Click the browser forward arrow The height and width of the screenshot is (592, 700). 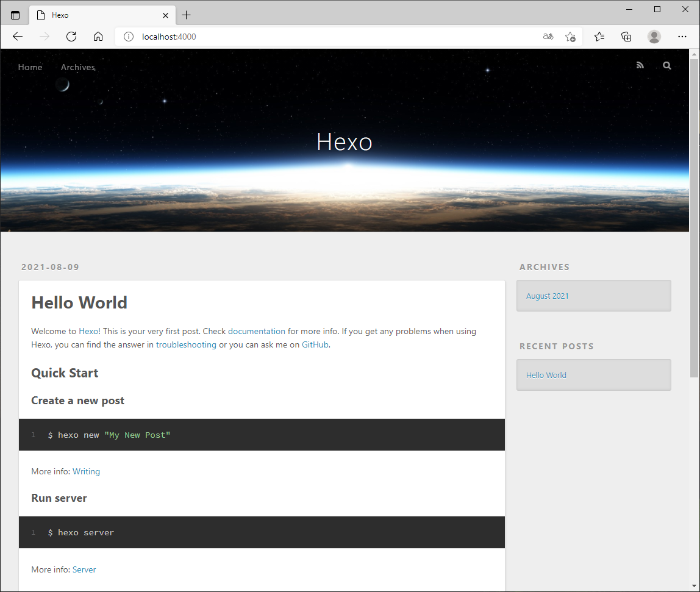[x=44, y=37]
